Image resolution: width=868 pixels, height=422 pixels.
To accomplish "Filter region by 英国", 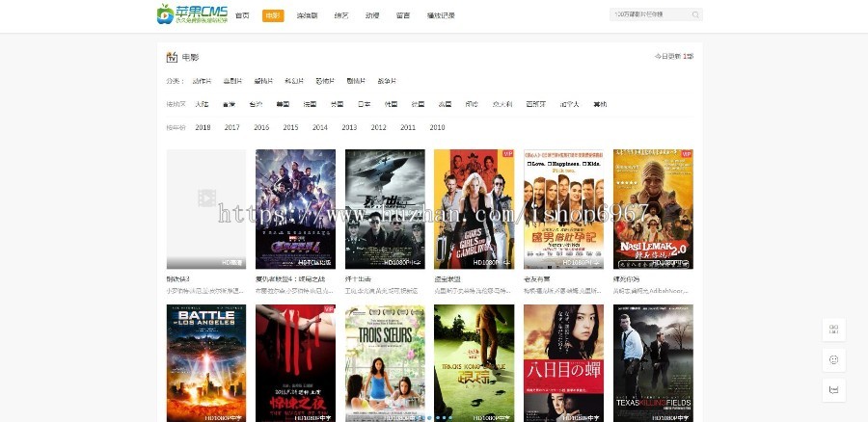I will (337, 104).
